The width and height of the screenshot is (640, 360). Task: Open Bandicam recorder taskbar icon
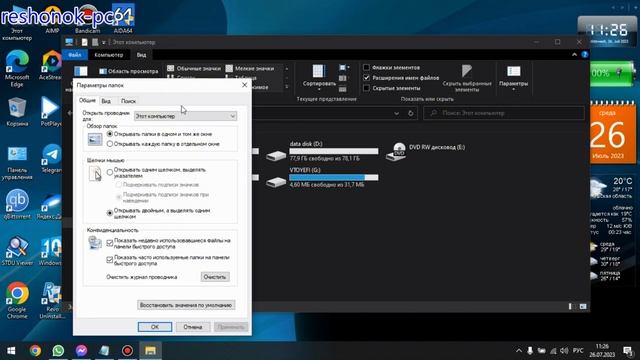pos(127,351)
